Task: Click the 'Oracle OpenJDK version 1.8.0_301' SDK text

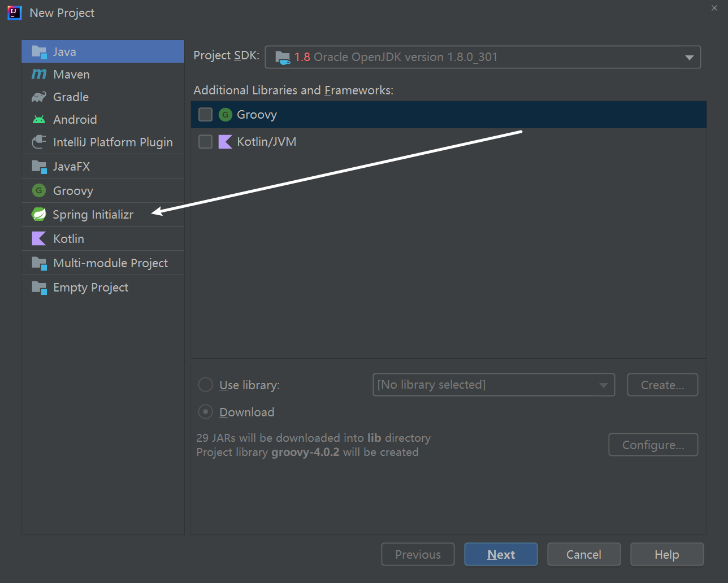Action: click(405, 57)
